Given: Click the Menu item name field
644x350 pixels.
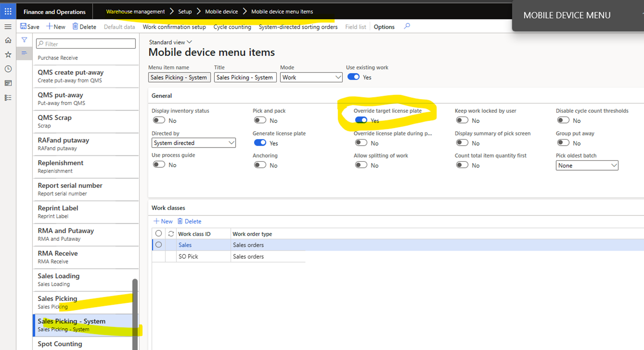Looking at the screenshot, I should (179, 77).
